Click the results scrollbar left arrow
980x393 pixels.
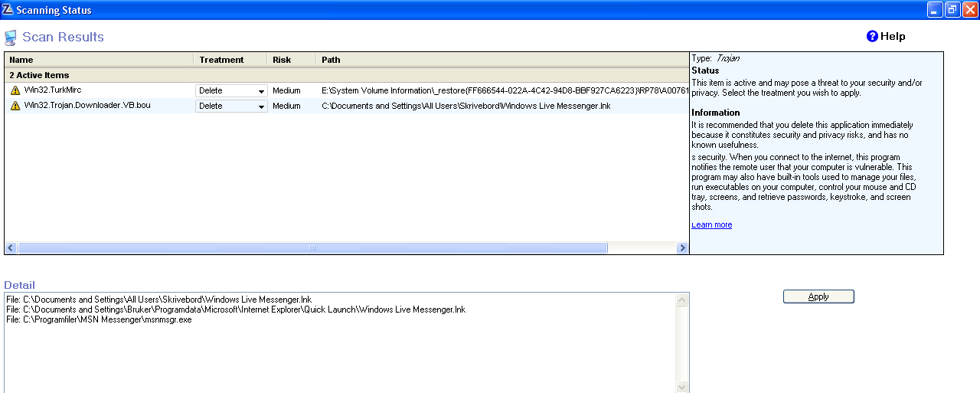pos(11,248)
